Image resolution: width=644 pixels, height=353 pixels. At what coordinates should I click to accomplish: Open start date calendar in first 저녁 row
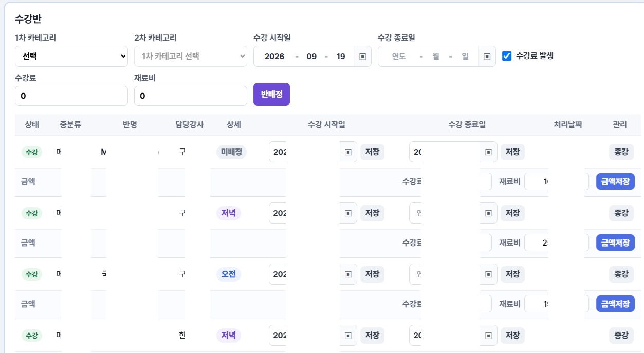(348, 213)
